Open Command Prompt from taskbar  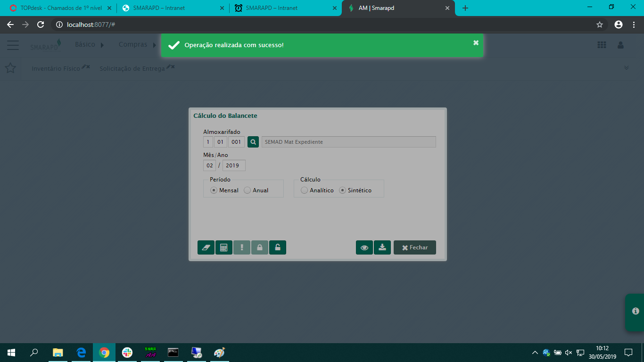[x=173, y=353]
